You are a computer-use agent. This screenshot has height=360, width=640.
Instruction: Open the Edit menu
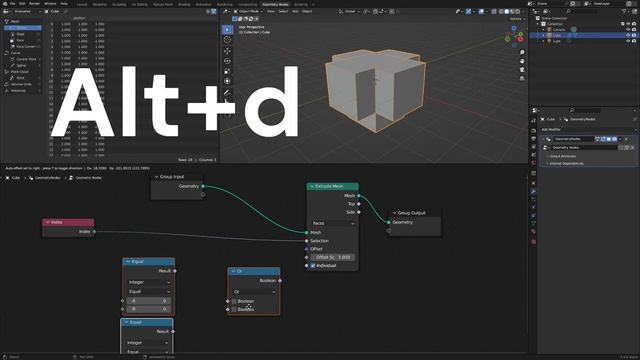click(22, 4)
